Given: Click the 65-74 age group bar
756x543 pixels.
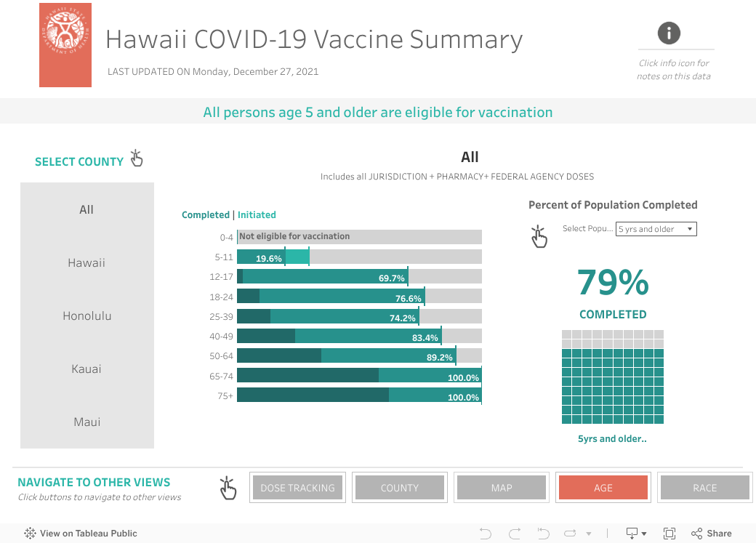Looking at the screenshot, I should tap(358, 375).
